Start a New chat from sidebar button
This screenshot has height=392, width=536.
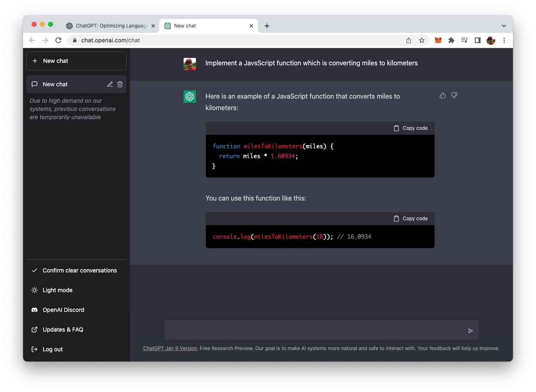(76, 61)
